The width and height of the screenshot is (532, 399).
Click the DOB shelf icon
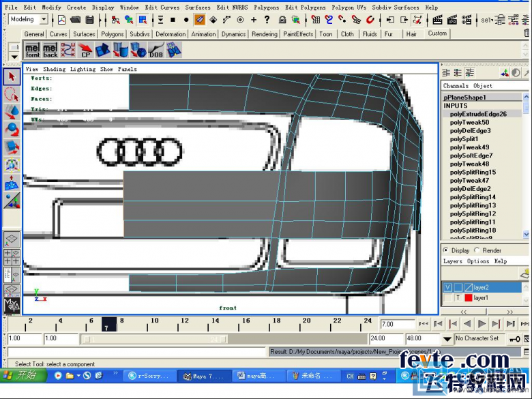point(156,50)
